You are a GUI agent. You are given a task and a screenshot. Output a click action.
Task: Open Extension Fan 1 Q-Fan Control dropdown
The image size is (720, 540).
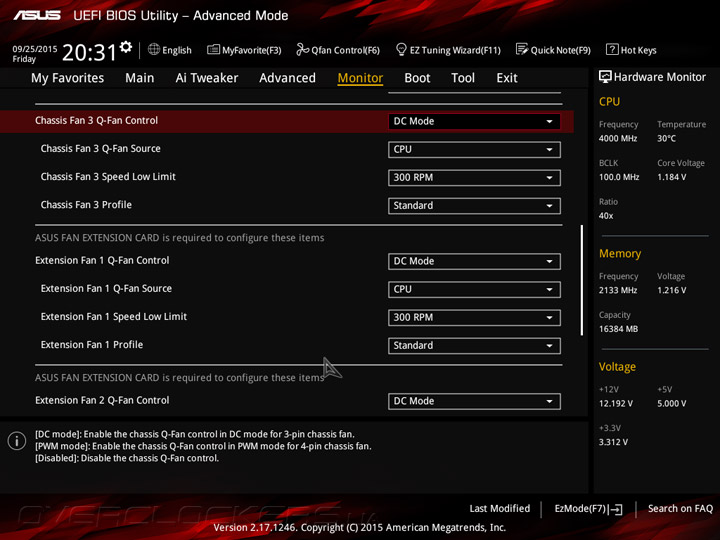click(x=474, y=261)
